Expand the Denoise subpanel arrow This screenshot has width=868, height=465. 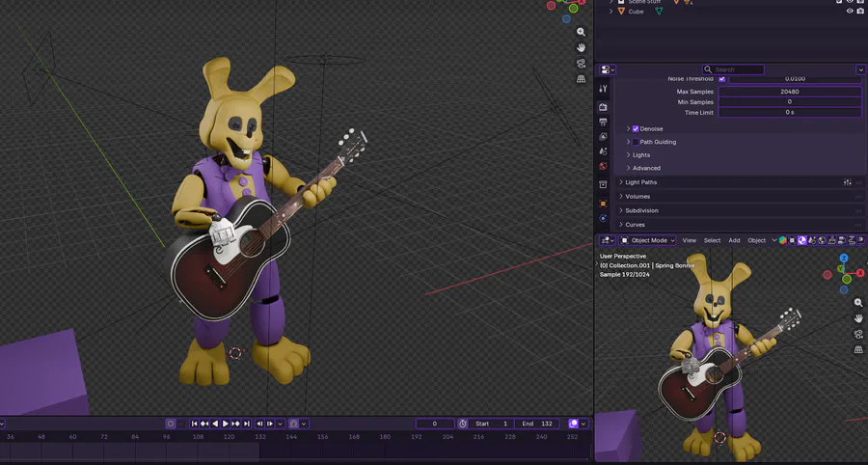point(628,128)
